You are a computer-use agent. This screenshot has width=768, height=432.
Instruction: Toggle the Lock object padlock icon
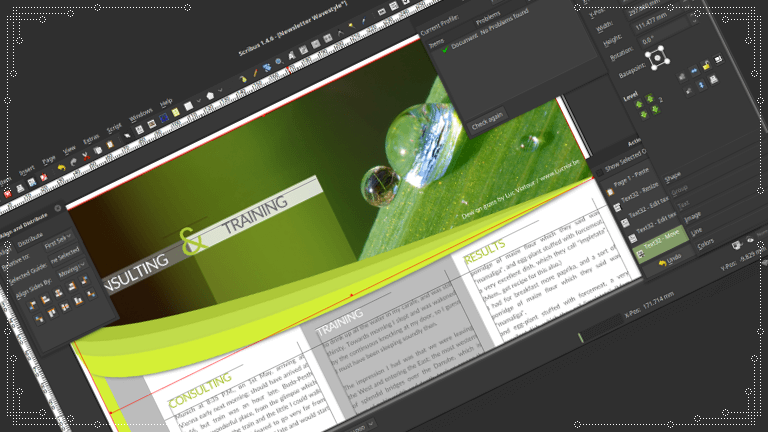click(706, 66)
